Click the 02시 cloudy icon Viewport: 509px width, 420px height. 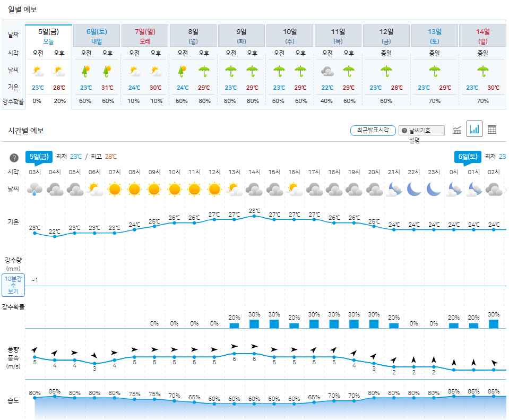tap(494, 189)
